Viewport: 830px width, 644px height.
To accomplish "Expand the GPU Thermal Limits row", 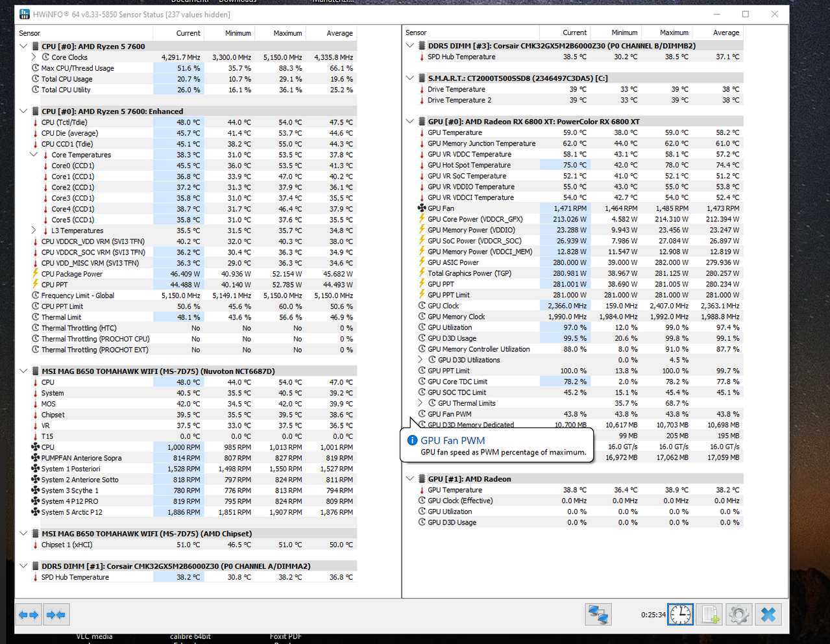I will [x=421, y=403].
